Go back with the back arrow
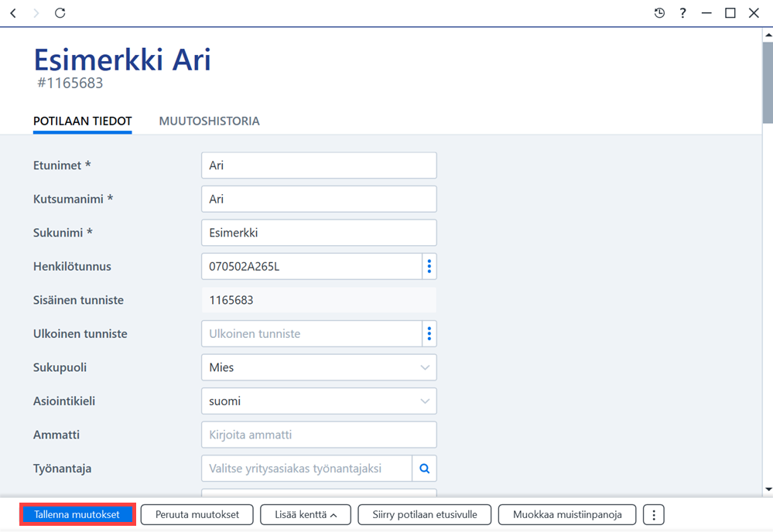 [x=13, y=13]
